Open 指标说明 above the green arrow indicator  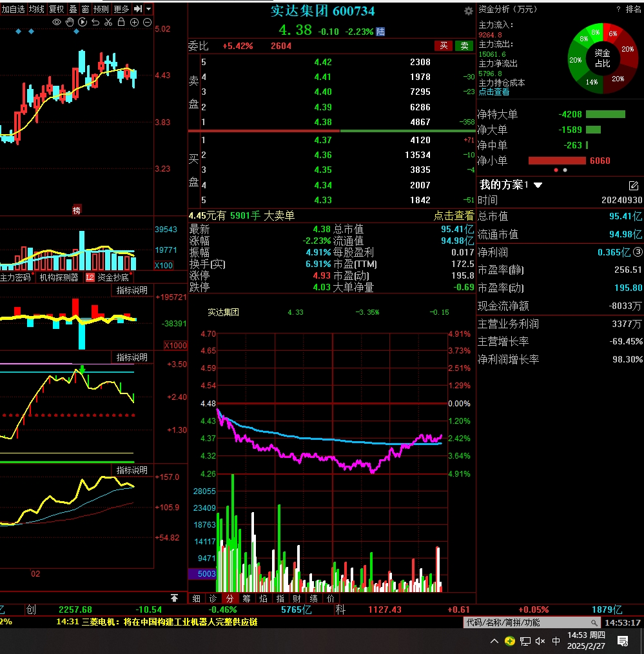pos(132,357)
